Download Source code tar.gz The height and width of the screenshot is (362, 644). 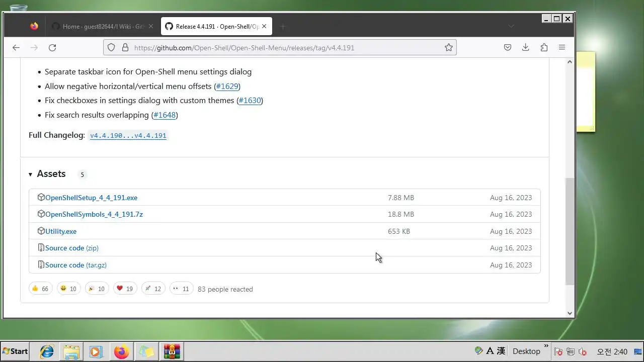tap(76, 265)
